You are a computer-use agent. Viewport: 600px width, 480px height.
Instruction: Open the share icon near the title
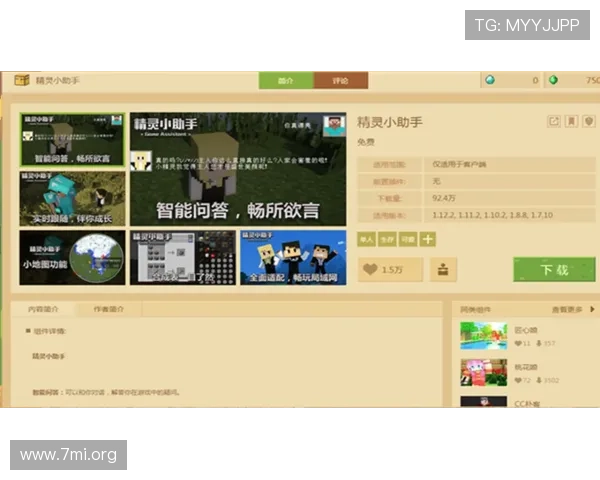tap(554, 122)
